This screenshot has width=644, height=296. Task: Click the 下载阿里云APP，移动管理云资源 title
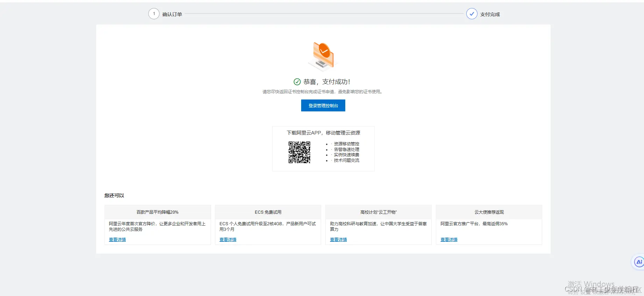(x=323, y=133)
